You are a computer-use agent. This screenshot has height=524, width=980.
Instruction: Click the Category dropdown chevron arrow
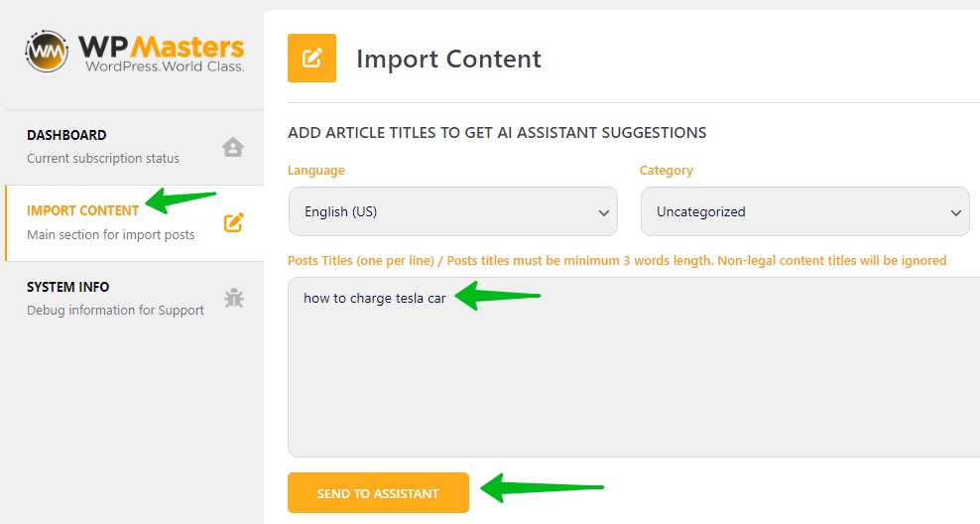coord(955,212)
